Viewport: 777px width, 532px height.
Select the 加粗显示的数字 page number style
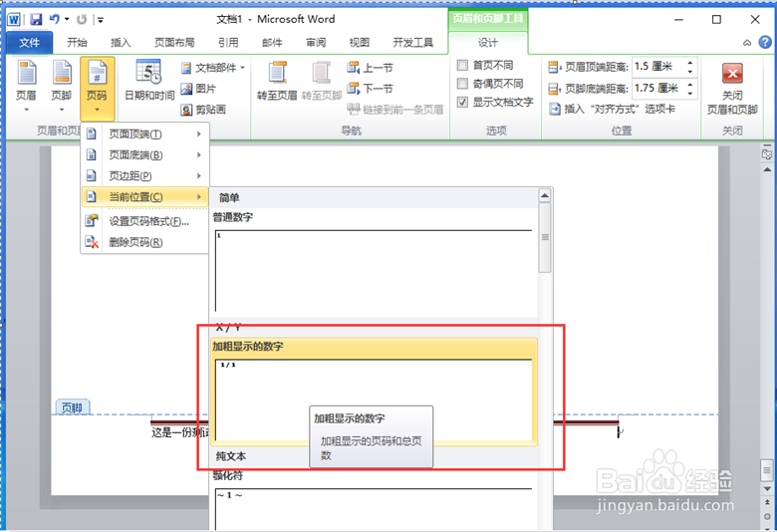(x=374, y=393)
